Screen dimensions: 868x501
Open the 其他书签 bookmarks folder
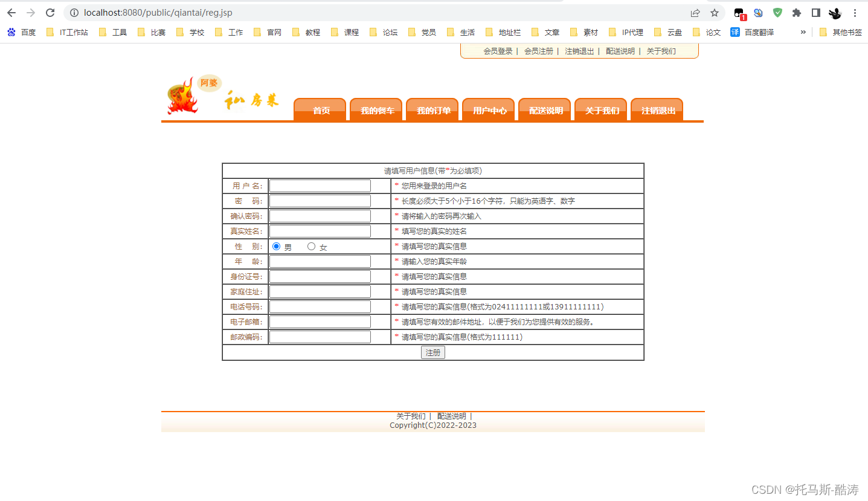coord(841,32)
